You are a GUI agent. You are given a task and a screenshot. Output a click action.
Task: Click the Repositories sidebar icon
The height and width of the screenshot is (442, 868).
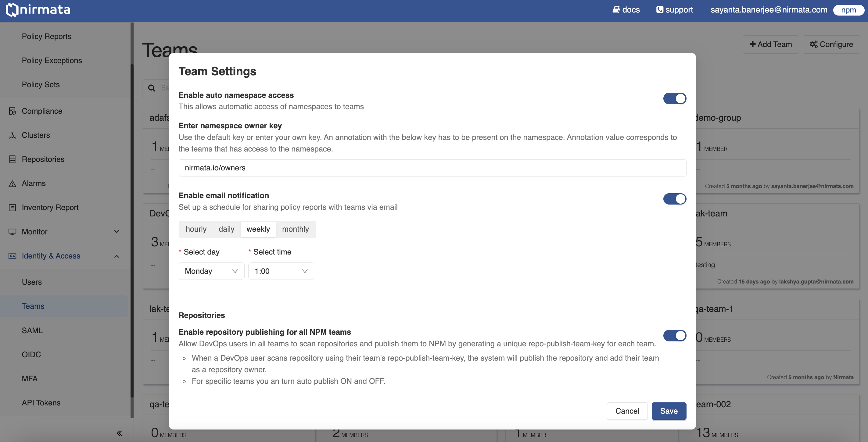click(x=13, y=159)
